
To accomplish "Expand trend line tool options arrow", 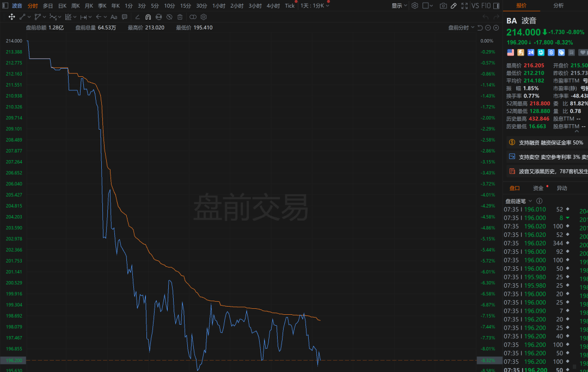I will click(x=29, y=17).
